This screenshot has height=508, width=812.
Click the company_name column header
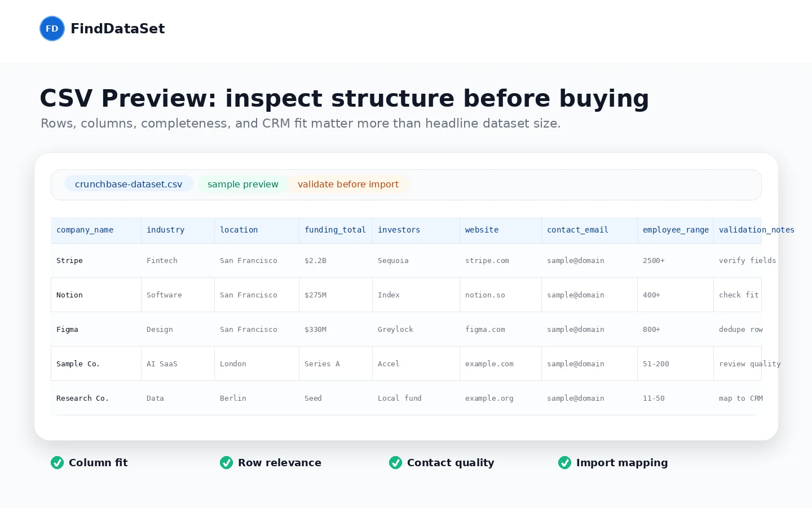pos(96,230)
